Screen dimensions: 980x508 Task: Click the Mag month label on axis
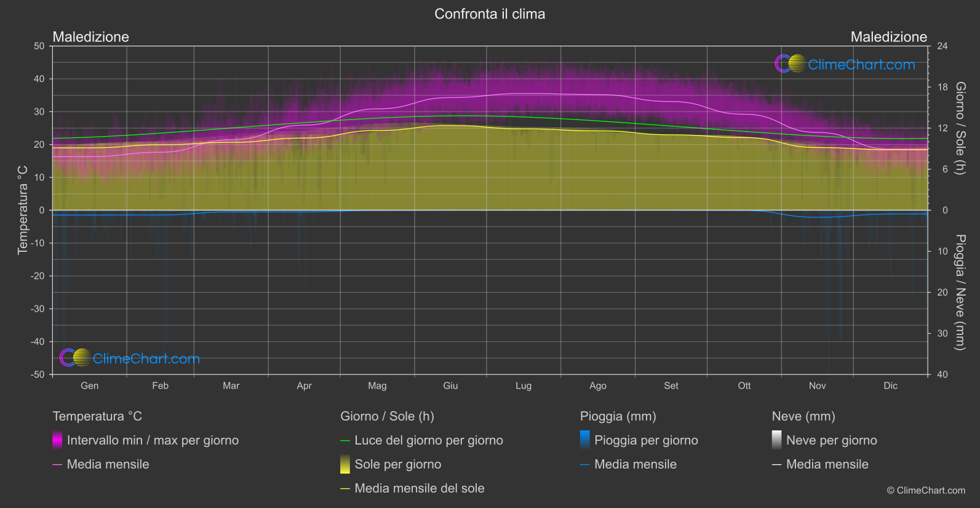click(x=377, y=385)
